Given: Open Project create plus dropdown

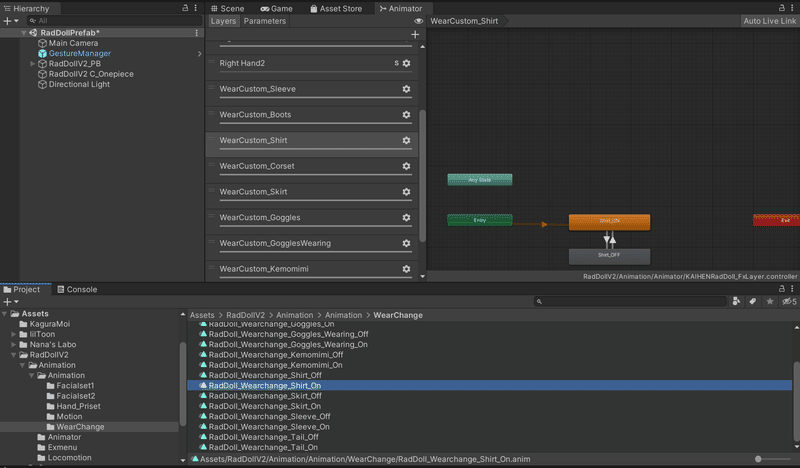Looking at the screenshot, I should (11, 302).
